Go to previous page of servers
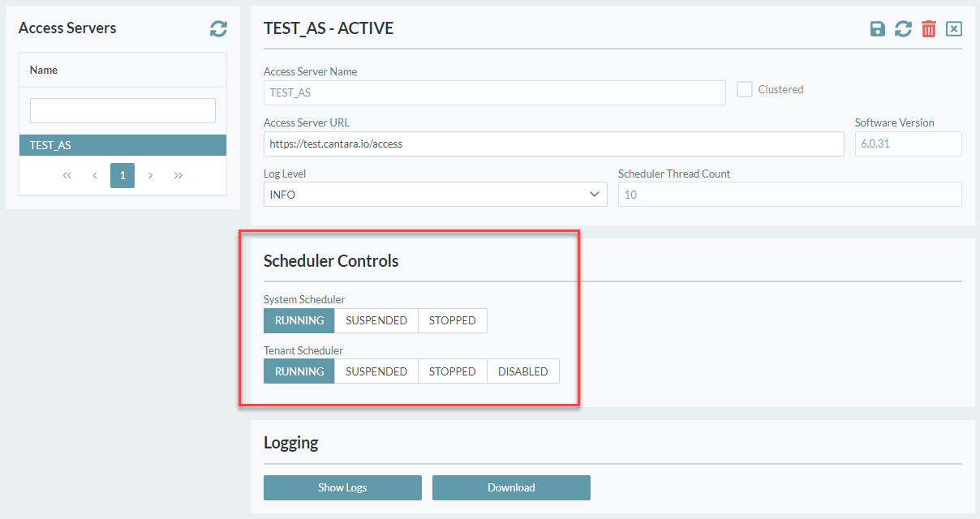Screen dimensions: 980x519 coord(95,175)
